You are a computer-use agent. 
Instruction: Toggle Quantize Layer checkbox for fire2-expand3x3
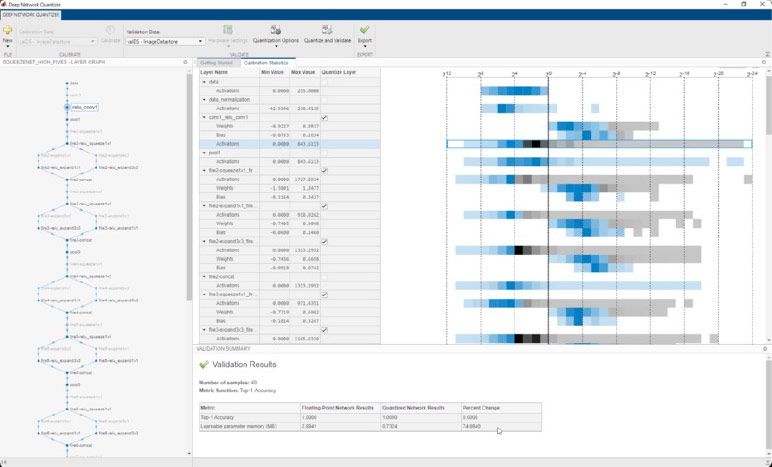[324, 241]
